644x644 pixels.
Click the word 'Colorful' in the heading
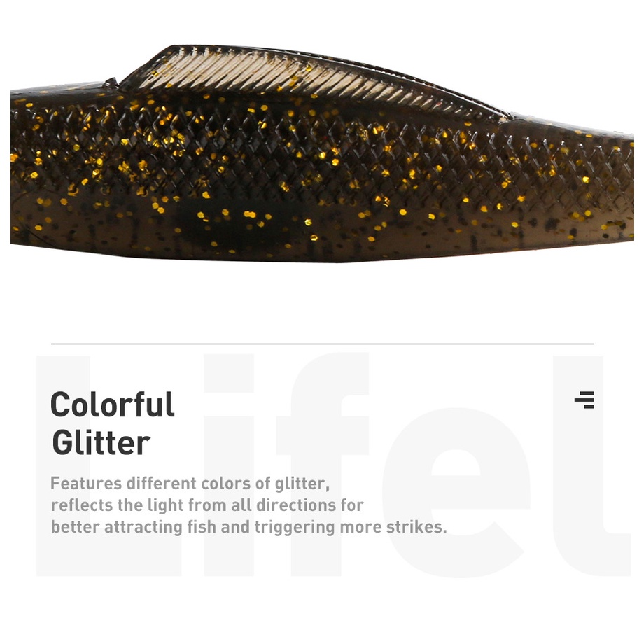pyautogui.click(x=113, y=405)
